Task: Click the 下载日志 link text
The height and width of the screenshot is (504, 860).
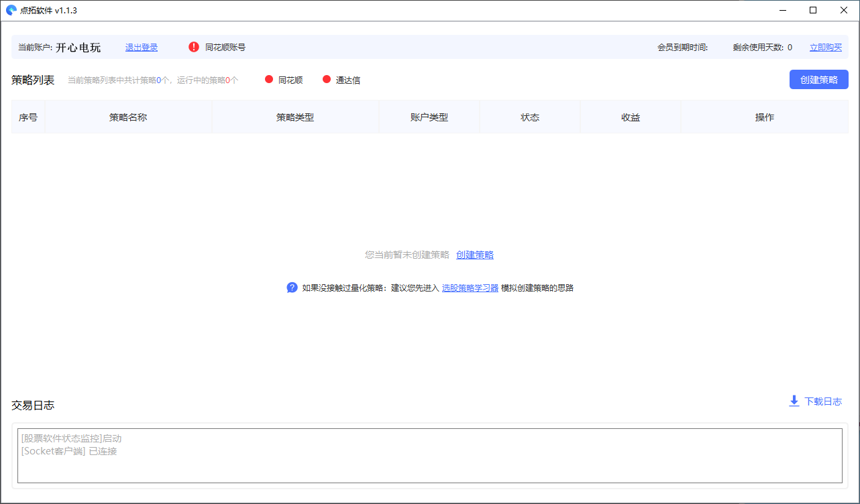Action: (823, 401)
